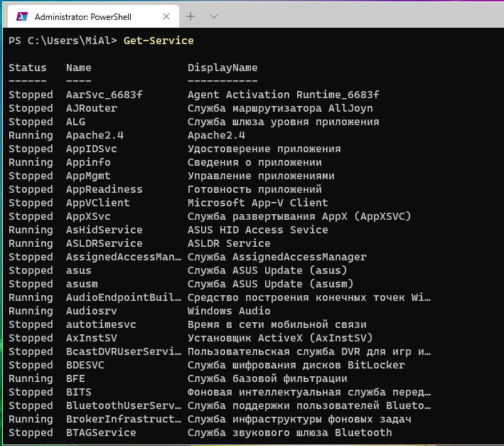Click the autotimesvc service name
Viewport: 504px width, 446px height.
click(x=101, y=324)
